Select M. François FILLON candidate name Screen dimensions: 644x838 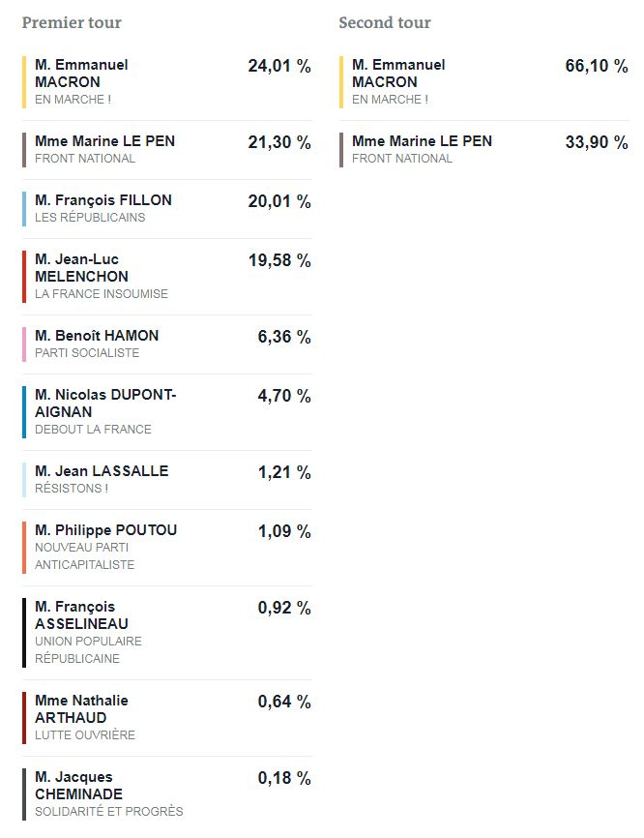tap(102, 200)
